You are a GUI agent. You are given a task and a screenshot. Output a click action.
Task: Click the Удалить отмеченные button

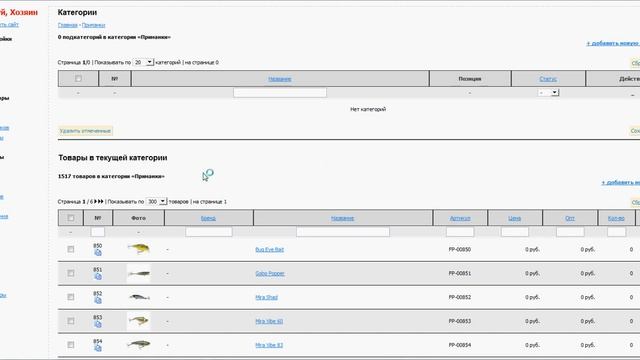85,131
